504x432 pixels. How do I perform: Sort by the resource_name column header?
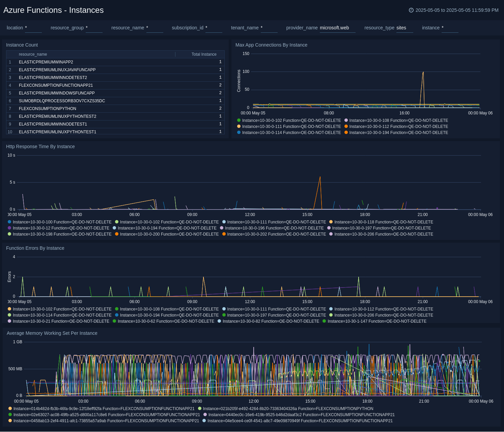point(33,54)
